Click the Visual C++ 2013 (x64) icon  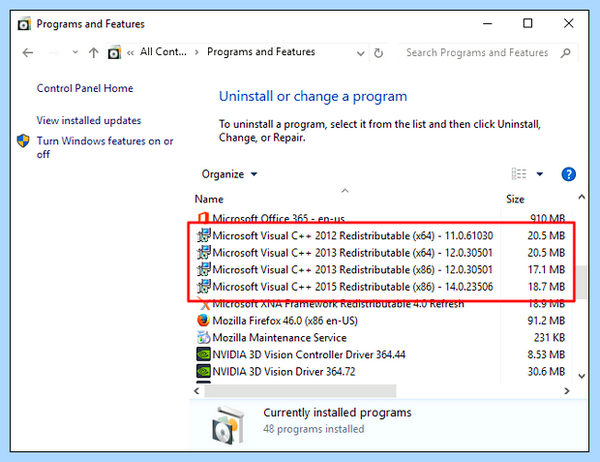point(203,252)
